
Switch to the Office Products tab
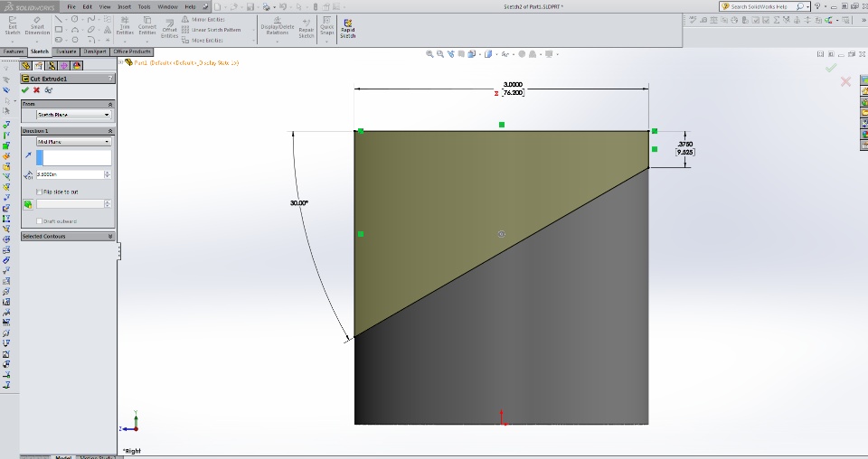[132, 52]
